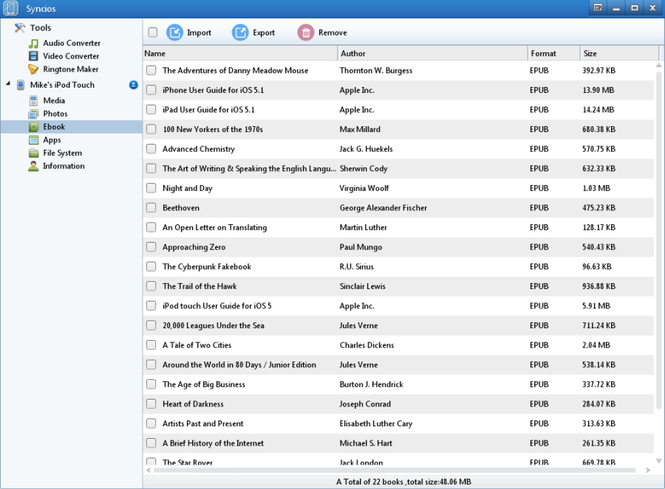Check the box for Heart of Darkness
Viewport: 665px width, 489px height.
[x=151, y=404]
